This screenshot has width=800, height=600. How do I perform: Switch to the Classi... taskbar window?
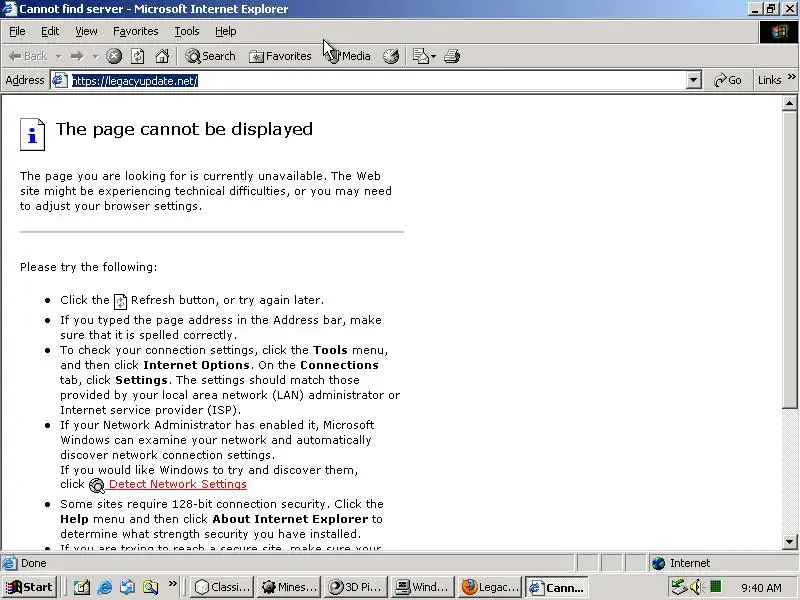point(222,587)
